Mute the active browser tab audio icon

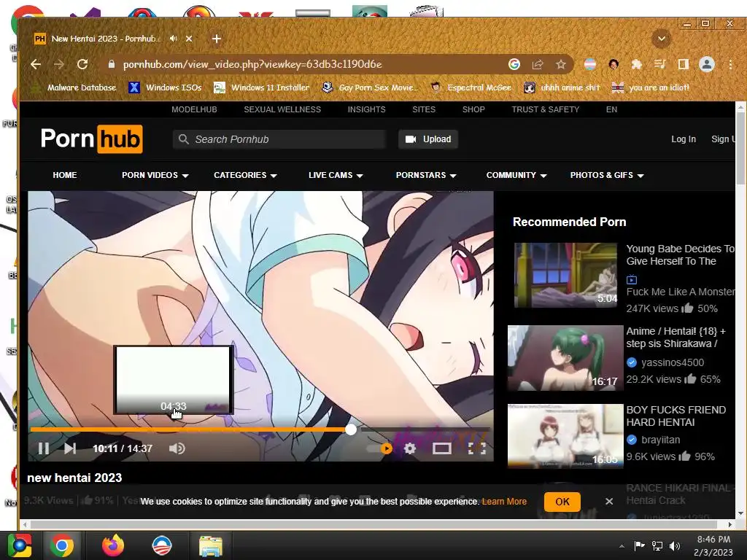(x=174, y=39)
